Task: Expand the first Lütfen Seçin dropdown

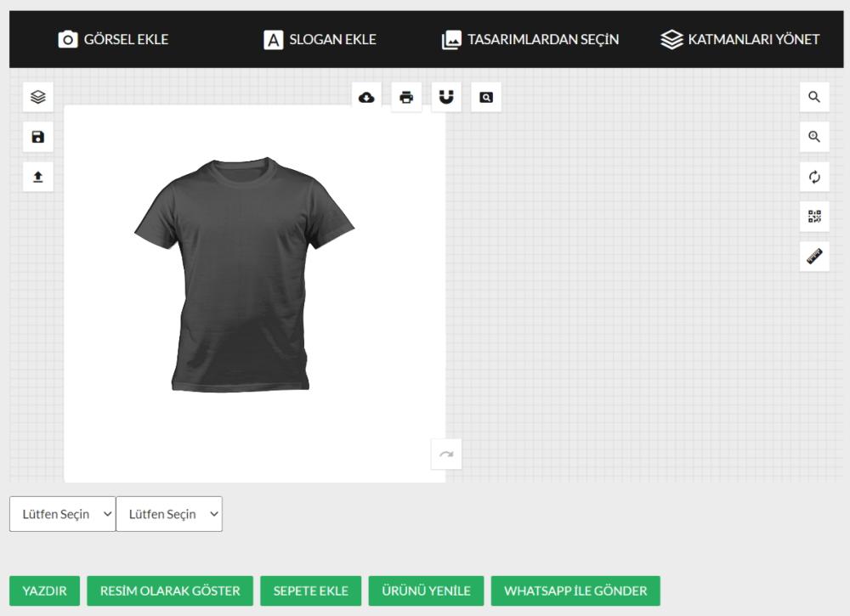Action: point(62,514)
